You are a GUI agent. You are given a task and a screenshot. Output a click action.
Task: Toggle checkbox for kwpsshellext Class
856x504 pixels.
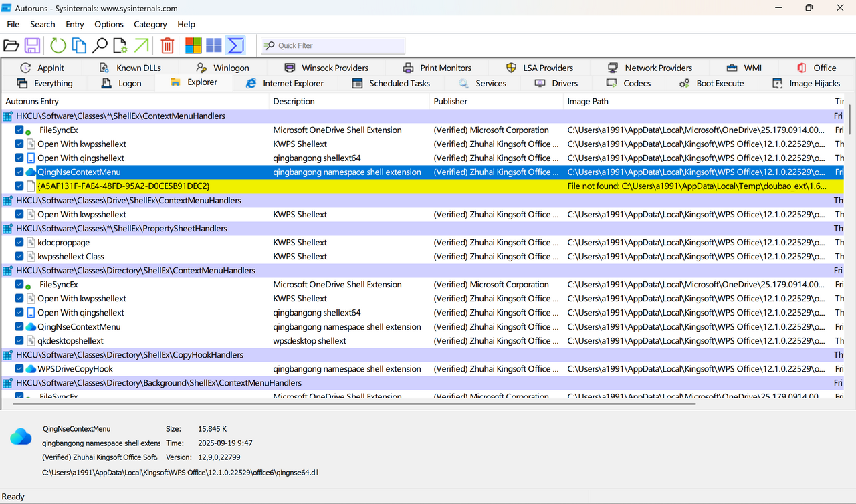19,257
